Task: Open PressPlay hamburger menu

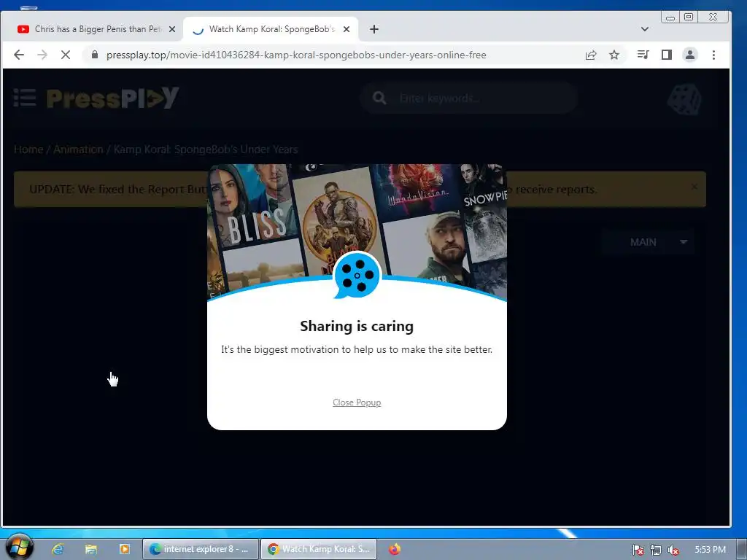Action: (25, 98)
